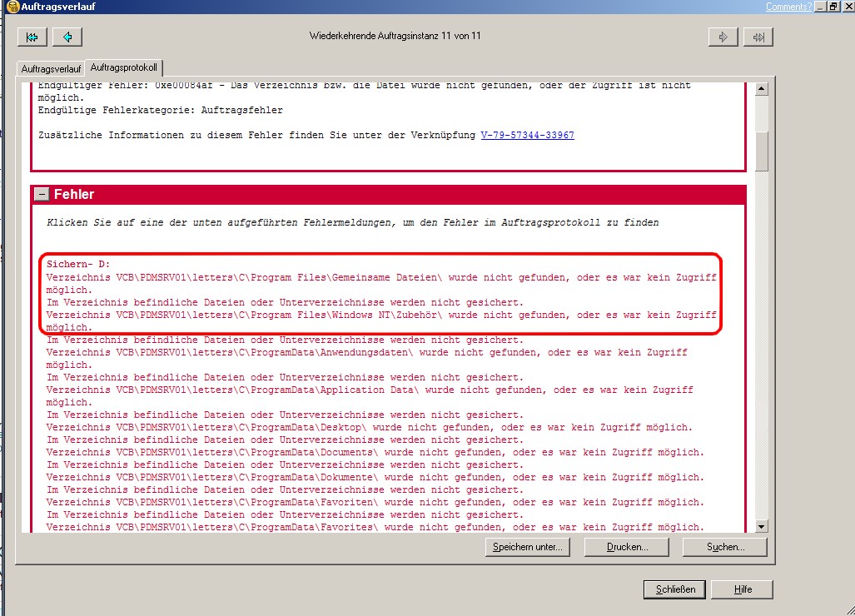
Task: Open the Hilfe help button
Action: pos(743,589)
